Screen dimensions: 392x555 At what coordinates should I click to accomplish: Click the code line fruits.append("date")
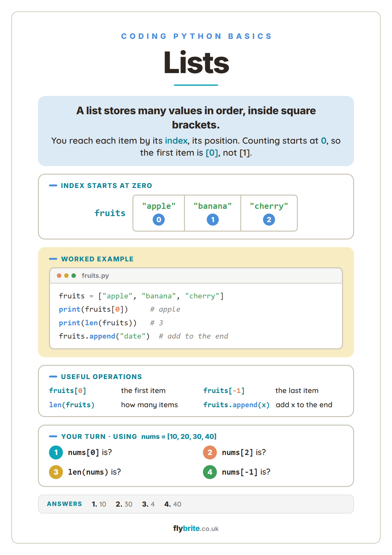coord(104,336)
